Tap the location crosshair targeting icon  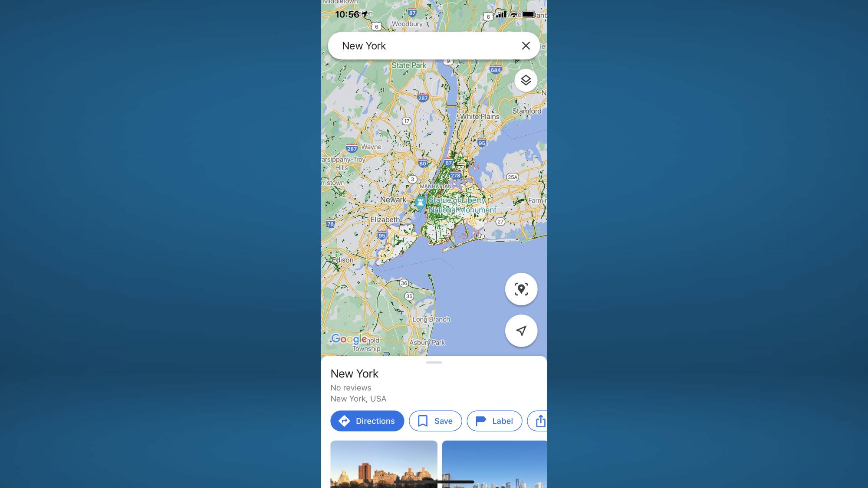521,289
